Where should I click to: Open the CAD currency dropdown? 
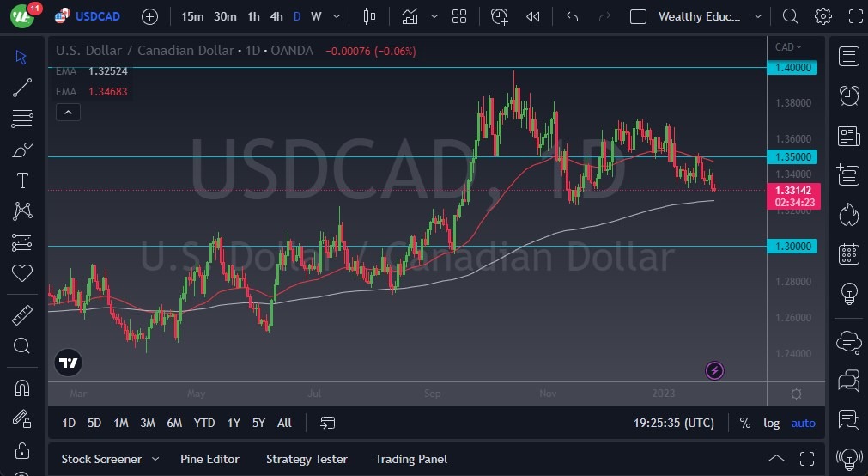(788, 47)
